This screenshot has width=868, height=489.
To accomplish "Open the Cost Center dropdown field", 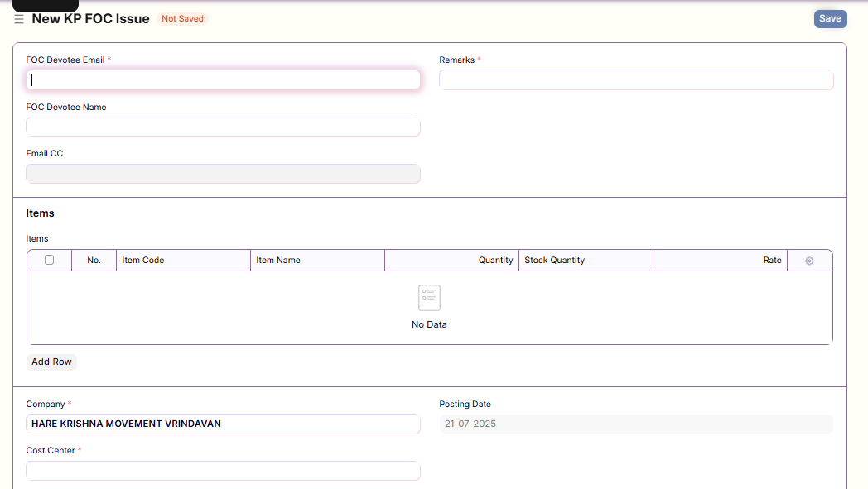I will 223,471.
